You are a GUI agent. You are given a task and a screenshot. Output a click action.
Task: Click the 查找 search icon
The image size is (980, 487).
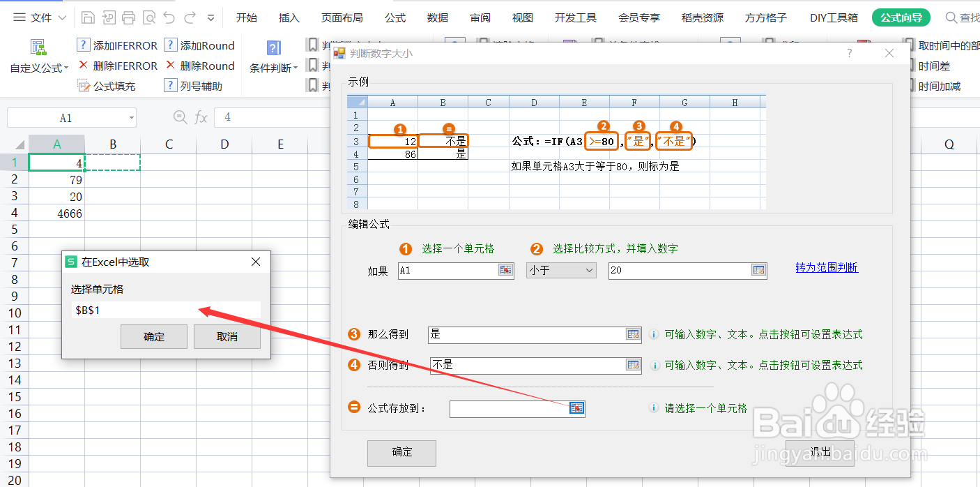click(x=951, y=17)
